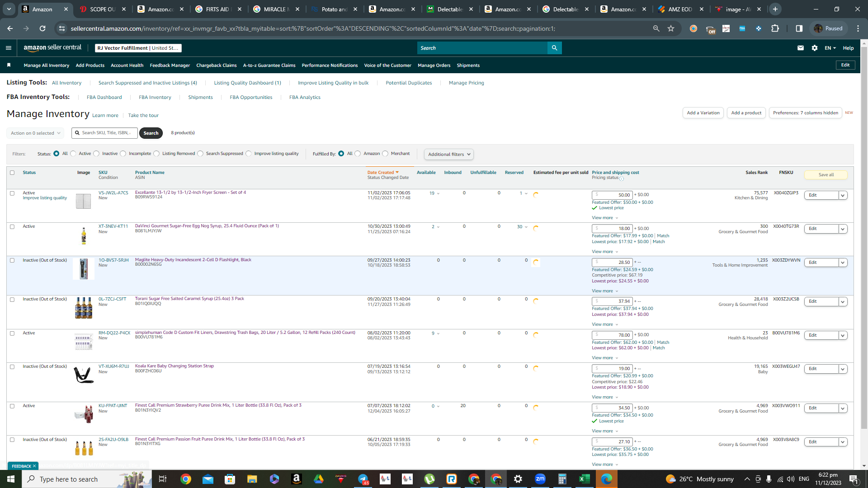
Task: Select the Listing Removed status filter
Action: pos(156,154)
